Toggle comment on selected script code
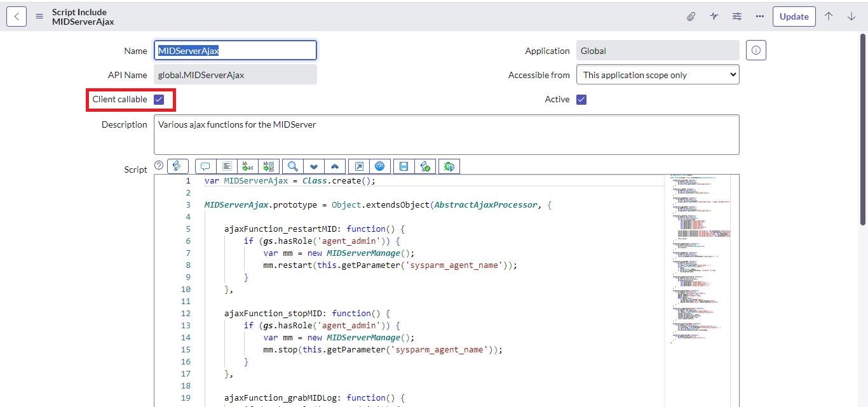 pos(205,166)
